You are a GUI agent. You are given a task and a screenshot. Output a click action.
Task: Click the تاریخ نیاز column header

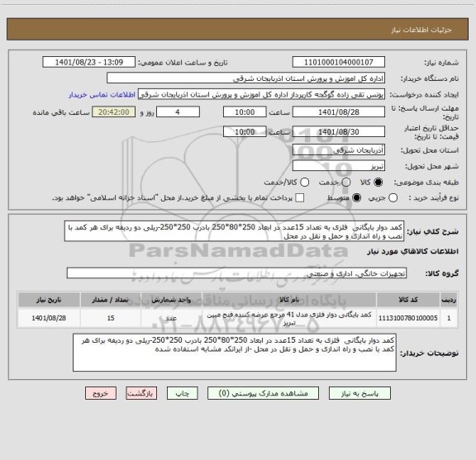point(49,300)
